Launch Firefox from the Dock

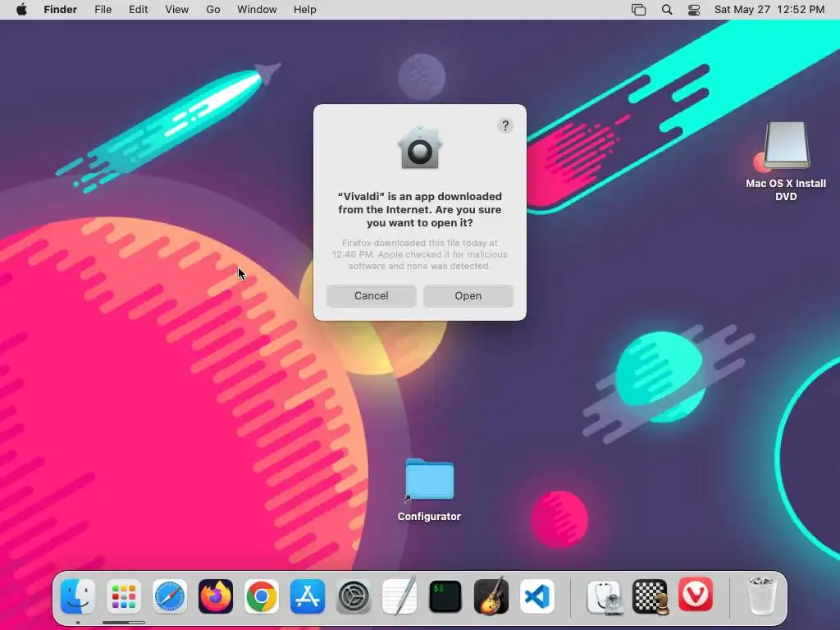point(216,596)
